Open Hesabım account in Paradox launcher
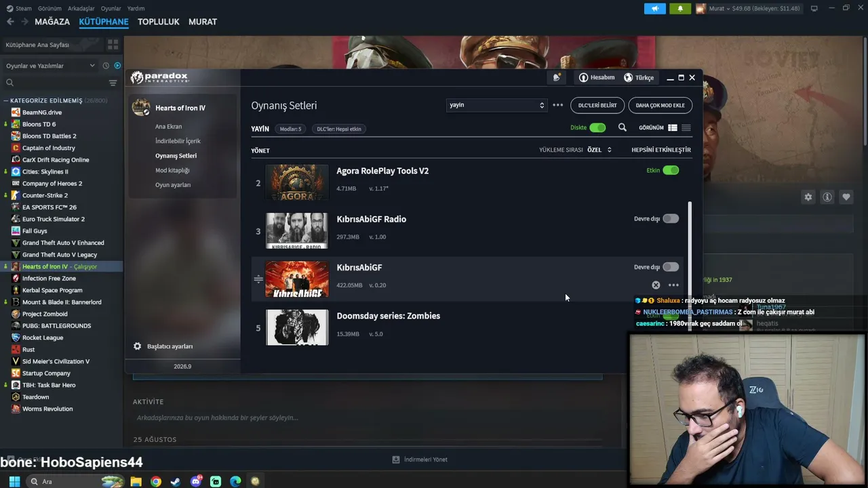The image size is (868, 488). pyautogui.click(x=597, y=77)
